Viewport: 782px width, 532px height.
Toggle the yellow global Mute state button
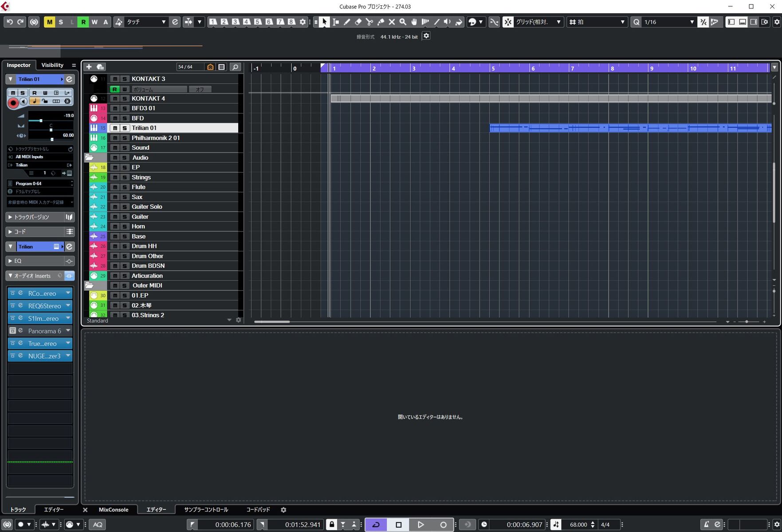pos(49,22)
